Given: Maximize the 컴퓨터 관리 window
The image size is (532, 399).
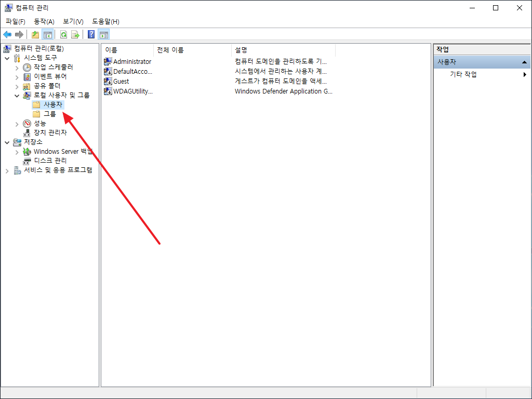Looking at the screenshot, I should (496, 8).
